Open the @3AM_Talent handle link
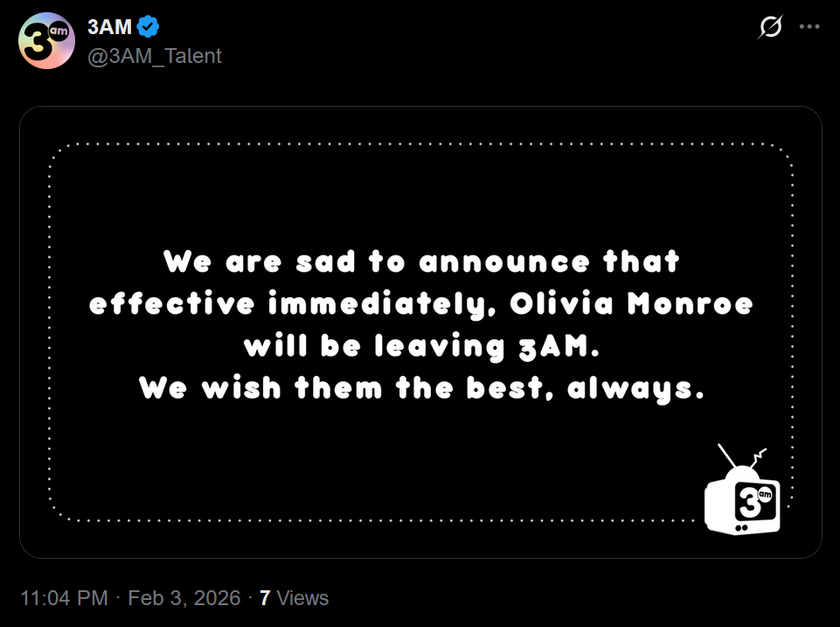This screenshot has width=840, height=627. click(x=155, y=56)
